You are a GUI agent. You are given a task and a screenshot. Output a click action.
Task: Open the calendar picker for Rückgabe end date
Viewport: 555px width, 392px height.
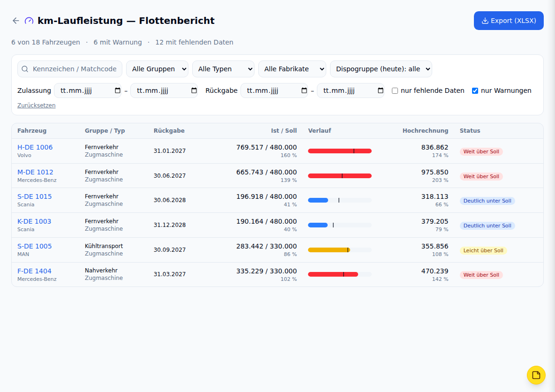point(381,90)
